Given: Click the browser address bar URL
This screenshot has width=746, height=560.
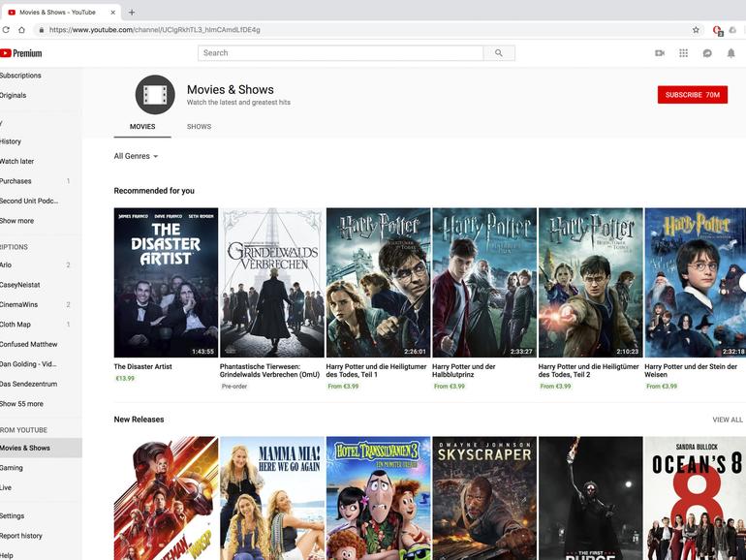Looking at the screenshot, I should coord(155,30).
